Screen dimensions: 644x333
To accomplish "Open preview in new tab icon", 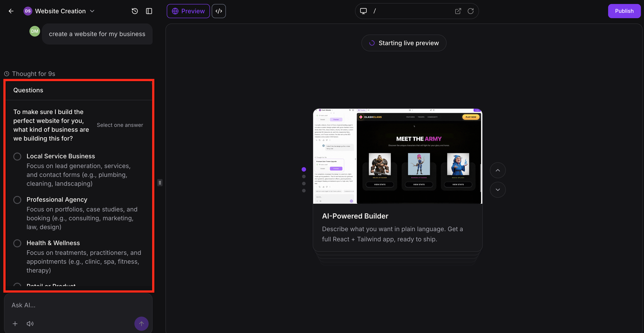I will click(458, 11).
